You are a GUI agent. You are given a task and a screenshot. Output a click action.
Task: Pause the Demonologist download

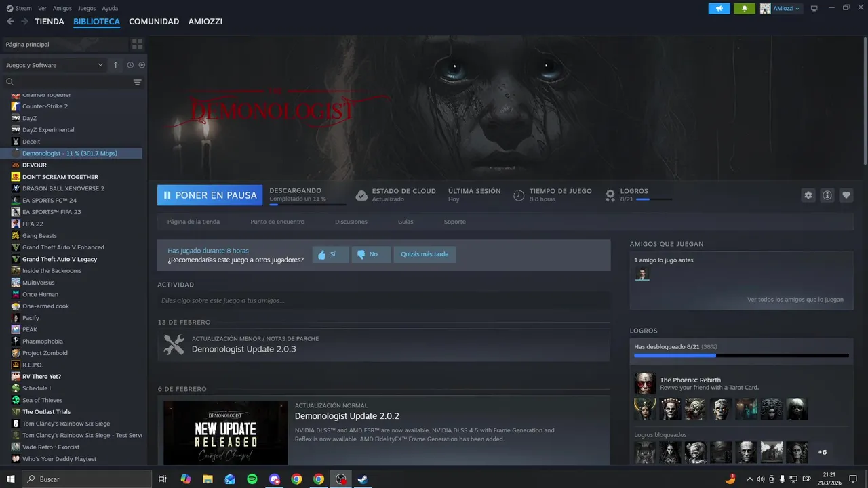210,195
